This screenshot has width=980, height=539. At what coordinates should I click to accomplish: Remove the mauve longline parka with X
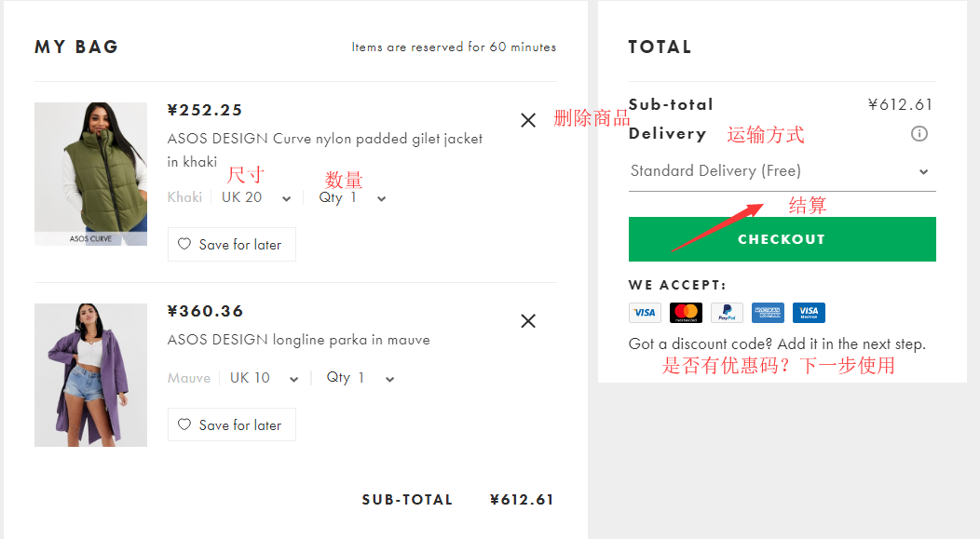tap(528, 321)
